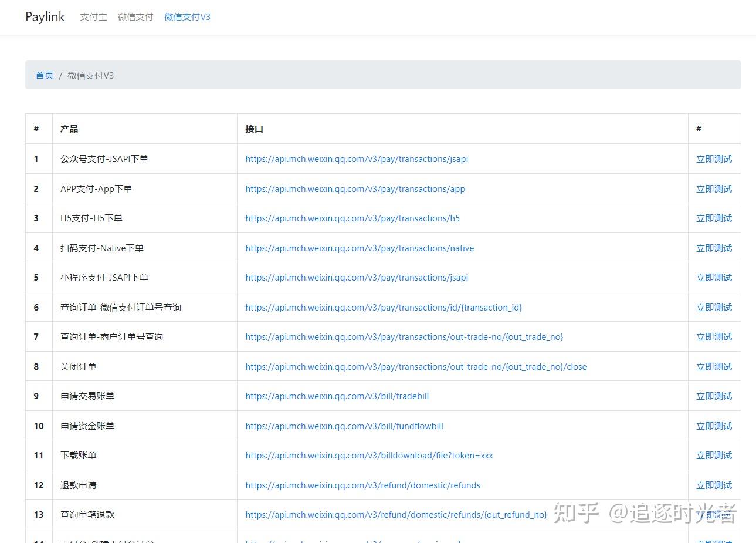The height and width of the screenshot is (543, 756).
Task: Click 立即测试 for 申请交易账单
Action: [x=714, y=396]
